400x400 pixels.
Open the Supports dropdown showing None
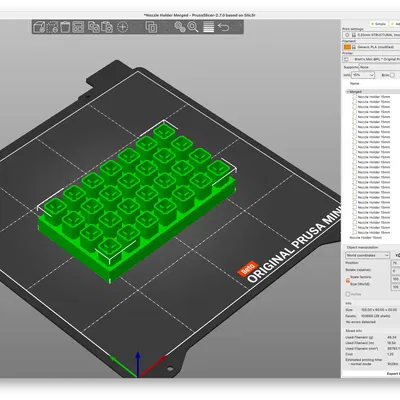click(379, 67)
